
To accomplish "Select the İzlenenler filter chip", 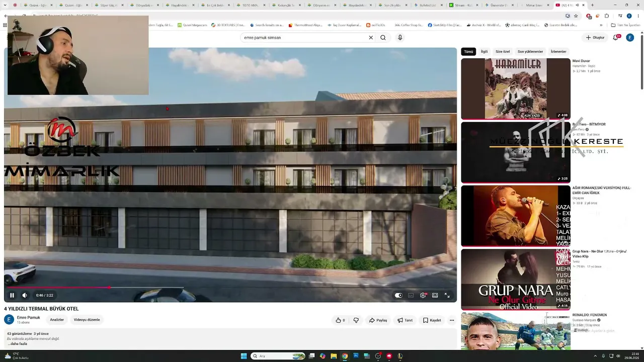I will click(558, 52).
